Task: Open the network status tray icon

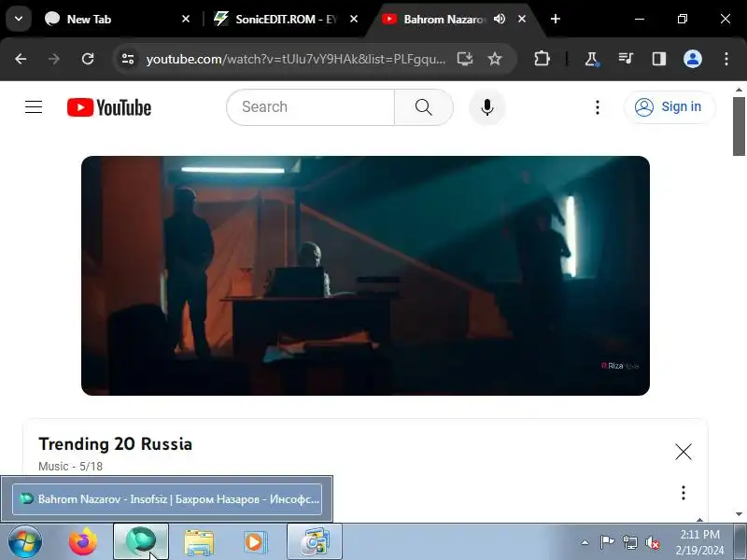Action: tap(629, 542)
